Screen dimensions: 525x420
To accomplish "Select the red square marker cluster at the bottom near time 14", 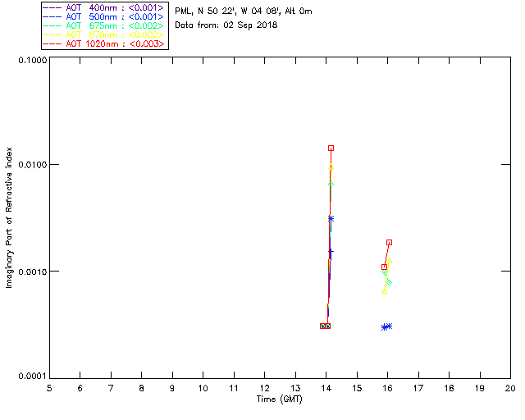I will pos(325,326).
